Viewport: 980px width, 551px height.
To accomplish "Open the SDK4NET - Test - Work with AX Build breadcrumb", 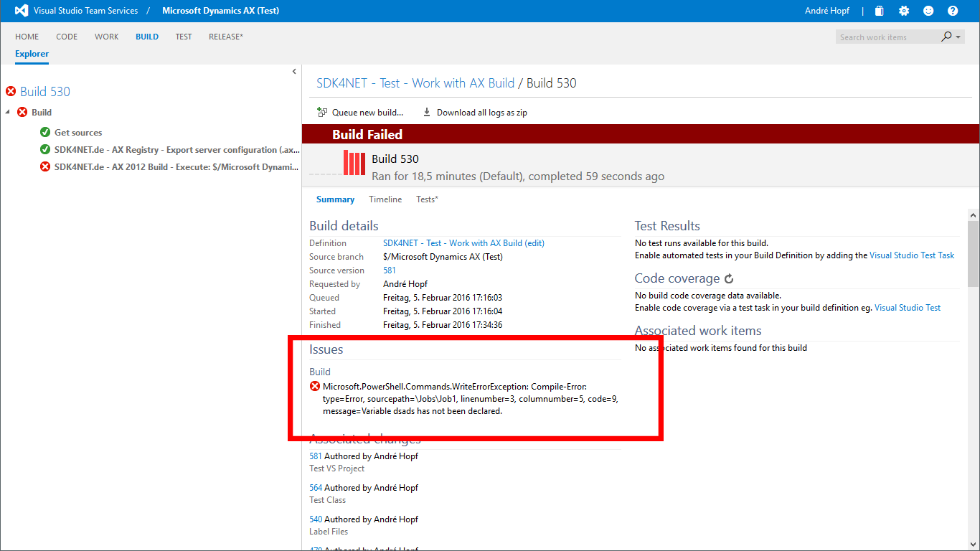I will [415, 83].
